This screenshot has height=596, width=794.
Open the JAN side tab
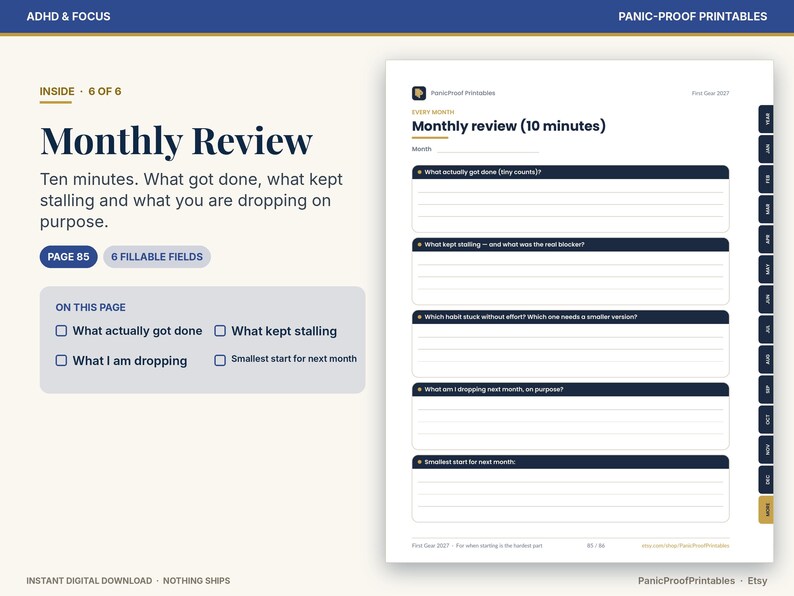pos(766,149)
